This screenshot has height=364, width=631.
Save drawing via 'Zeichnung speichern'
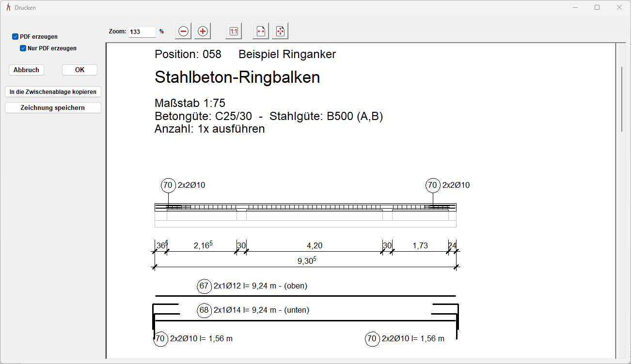[53, 108]
